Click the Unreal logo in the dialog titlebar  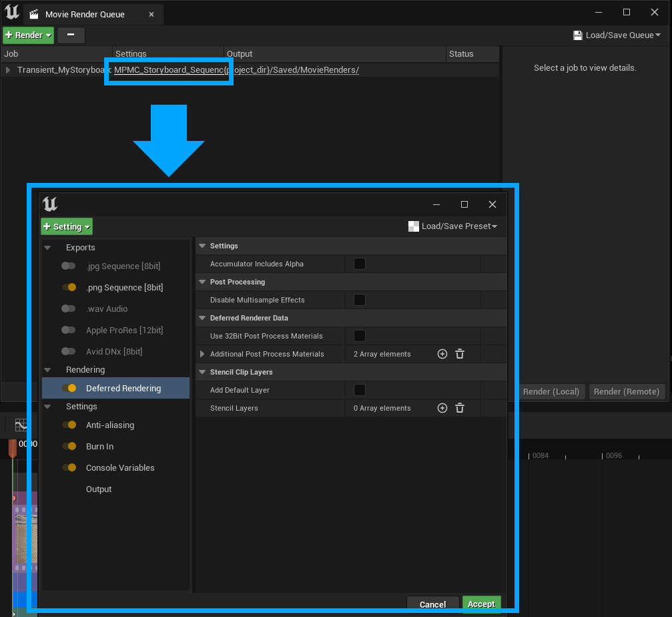click(x=50, y=204)
